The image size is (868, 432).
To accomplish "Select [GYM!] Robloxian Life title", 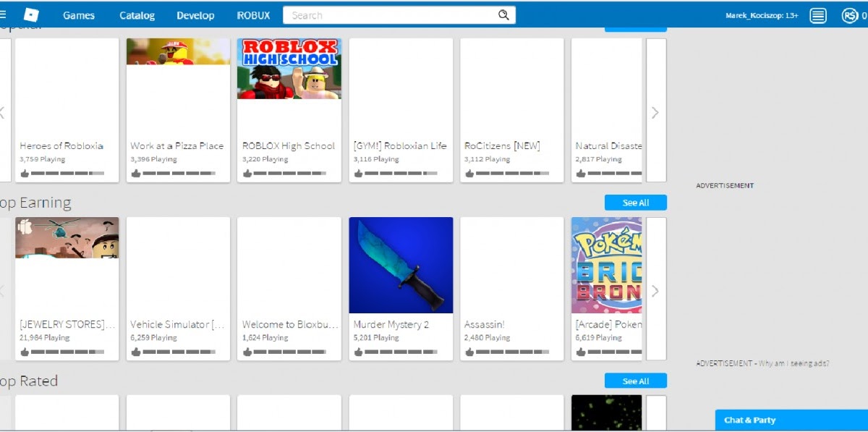I will pyautogui.click(x=400, y=145).
